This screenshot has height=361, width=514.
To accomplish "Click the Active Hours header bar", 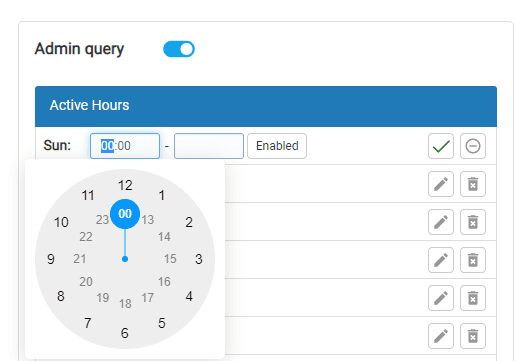I will click(x=266, y=106).
